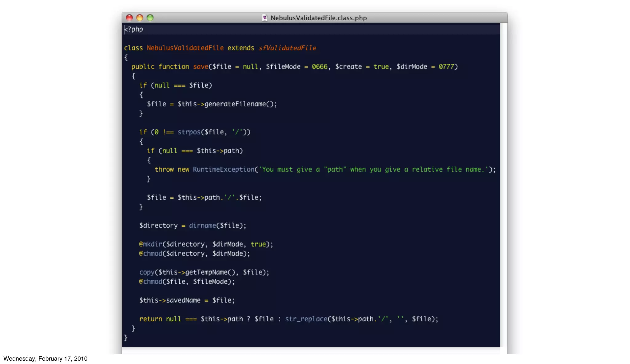
Task: Click the yellow minimize window button
Action: coord(140,18)
